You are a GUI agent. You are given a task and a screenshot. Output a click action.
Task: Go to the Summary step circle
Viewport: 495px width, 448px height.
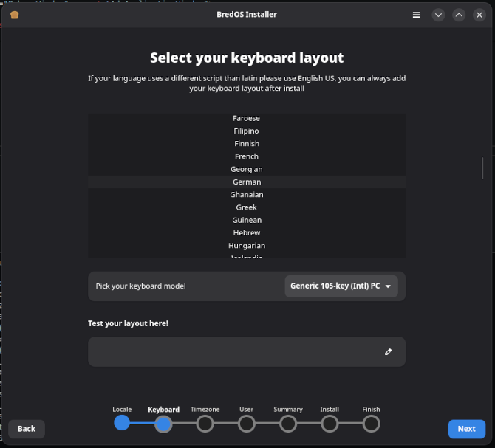click(288, 423)
